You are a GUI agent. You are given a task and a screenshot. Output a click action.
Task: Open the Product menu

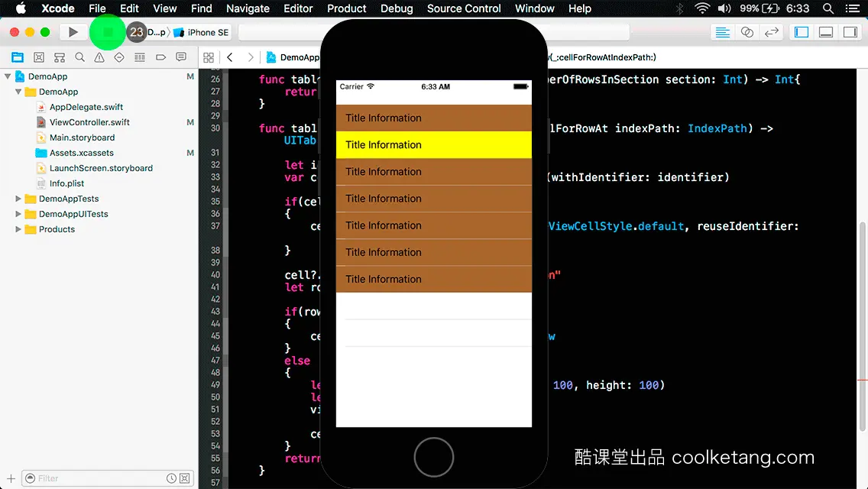347,8
